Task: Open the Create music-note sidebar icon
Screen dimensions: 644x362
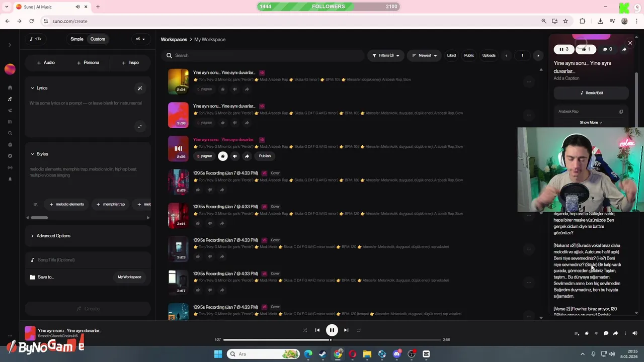Action: click(10, 99)
